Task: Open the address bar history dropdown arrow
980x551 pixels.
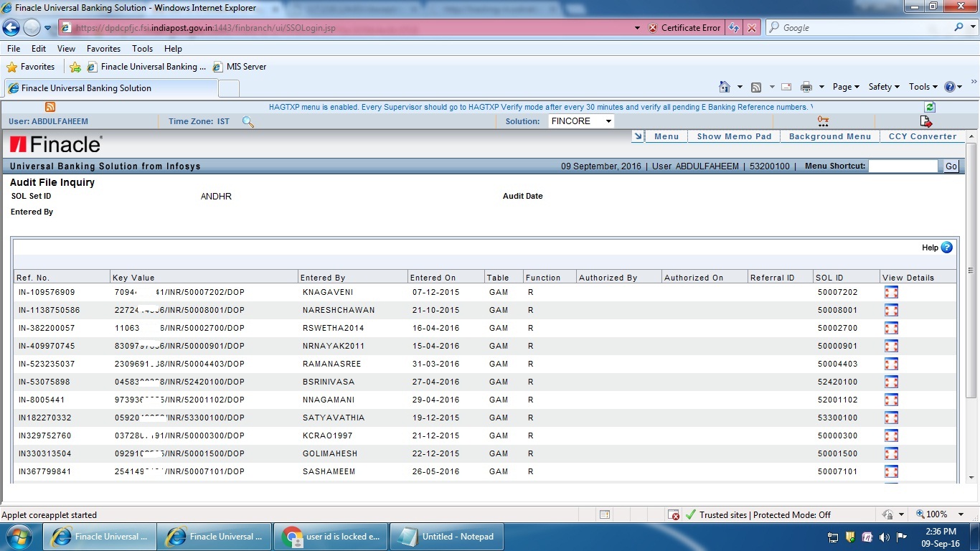Action: [x=636, y=27]
